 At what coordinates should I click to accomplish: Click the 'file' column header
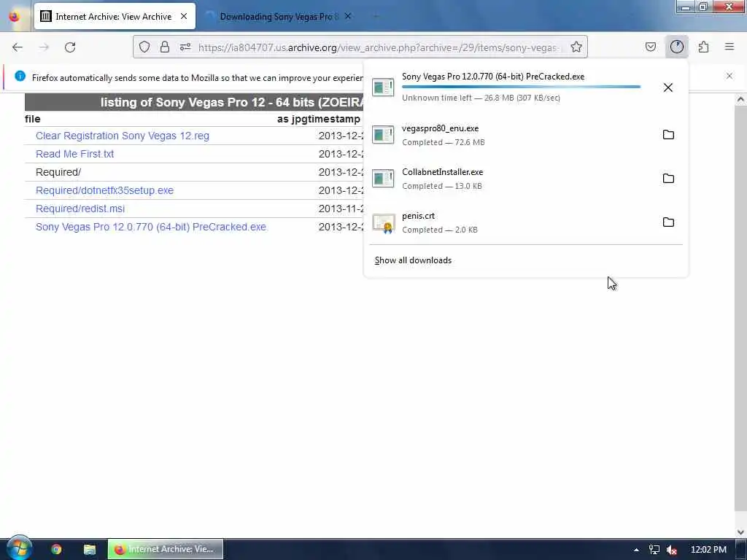pyautogui.click(x=33, y=119)
